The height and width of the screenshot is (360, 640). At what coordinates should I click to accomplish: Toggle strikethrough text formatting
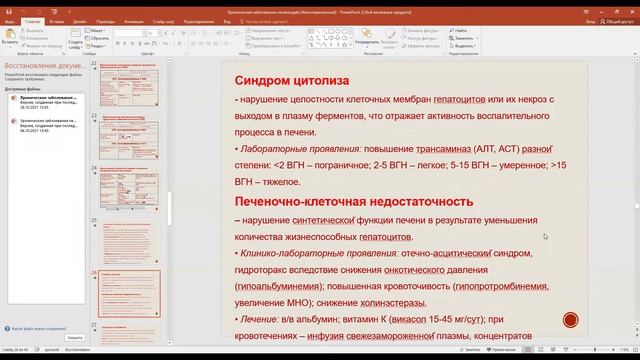[147, 44]
